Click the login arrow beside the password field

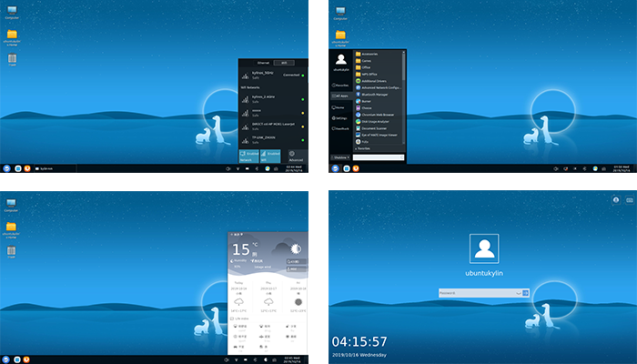click(525, 292)
